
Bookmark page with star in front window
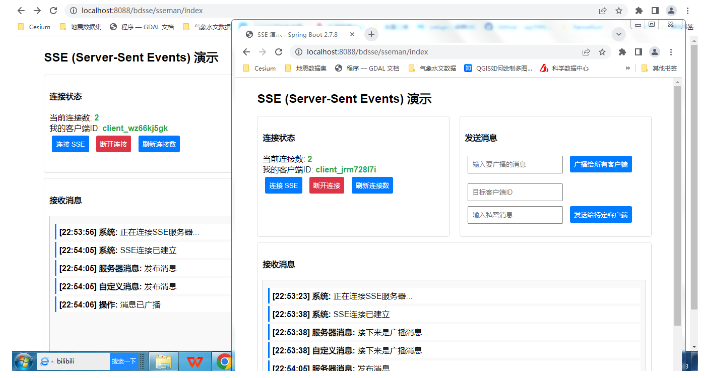point(602,52)
